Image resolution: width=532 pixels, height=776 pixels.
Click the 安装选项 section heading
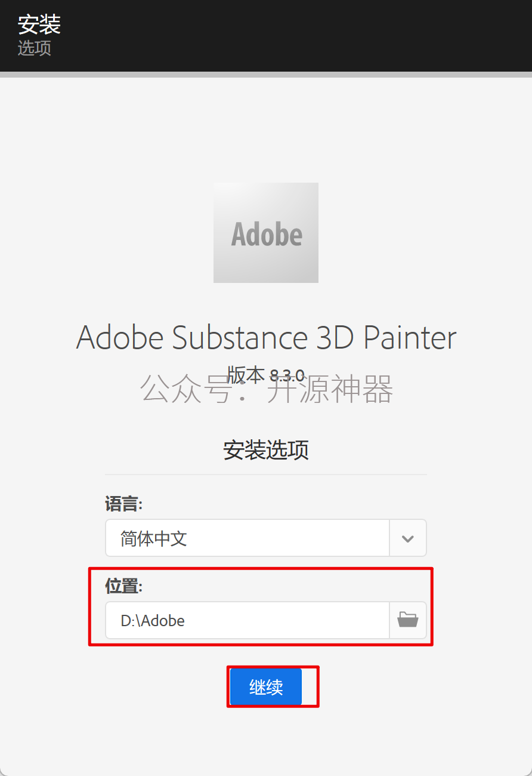[x=266, y=450]
